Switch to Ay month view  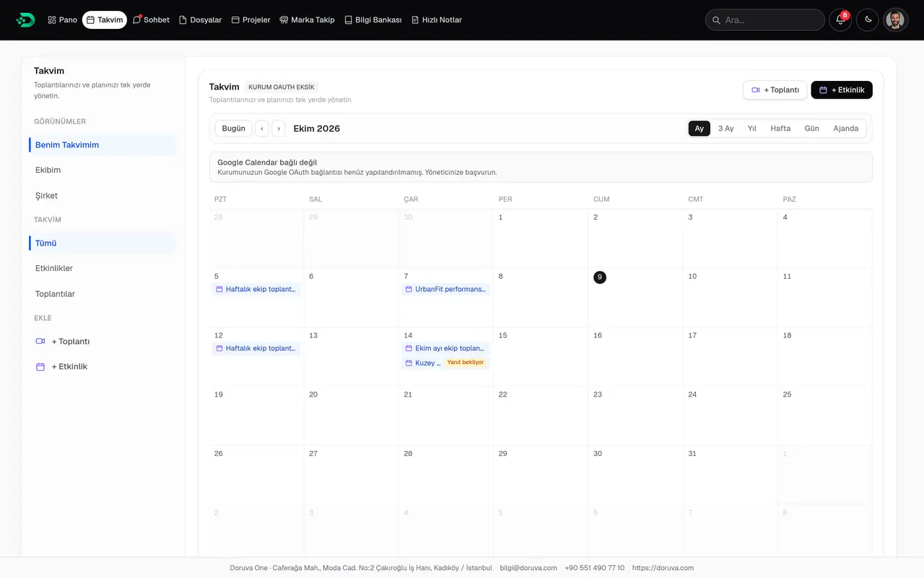pos(699,129)
